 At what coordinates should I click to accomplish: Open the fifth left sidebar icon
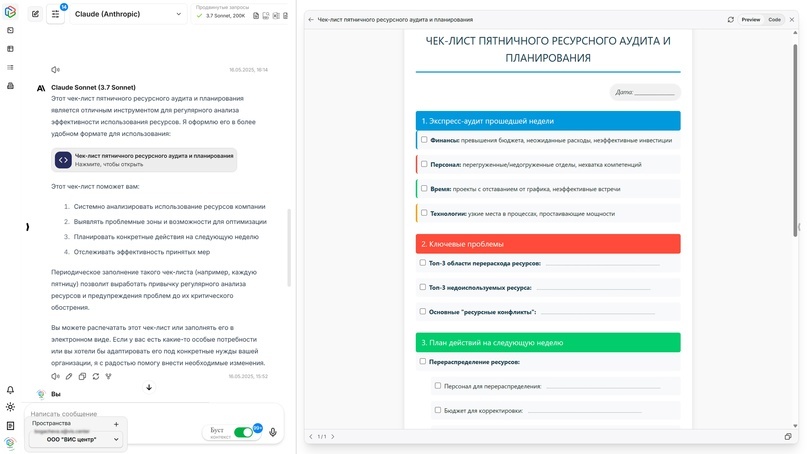tap(10, 86)
